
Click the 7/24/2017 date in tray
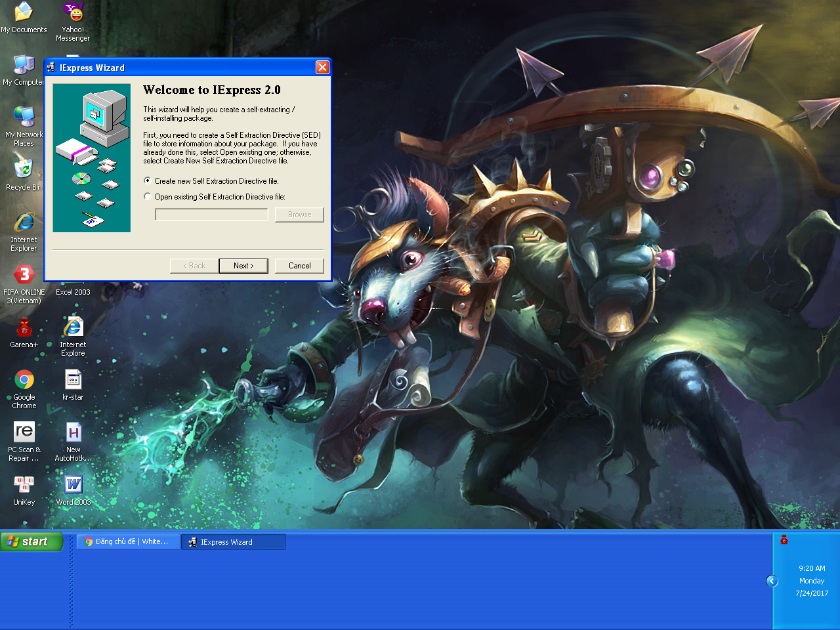point(812,593)
